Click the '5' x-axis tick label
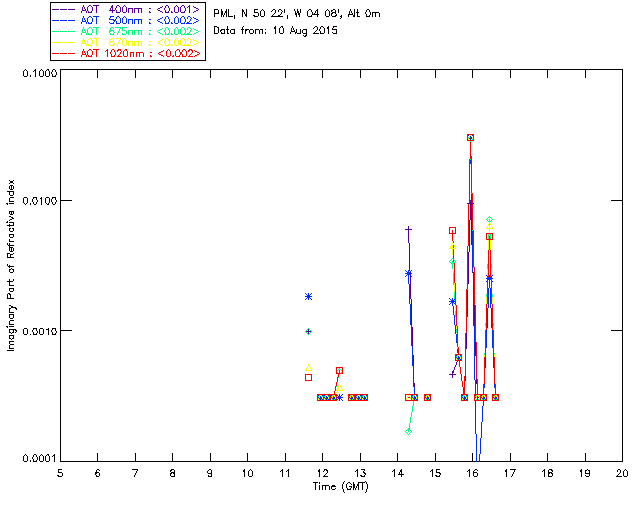 point(60,473)
